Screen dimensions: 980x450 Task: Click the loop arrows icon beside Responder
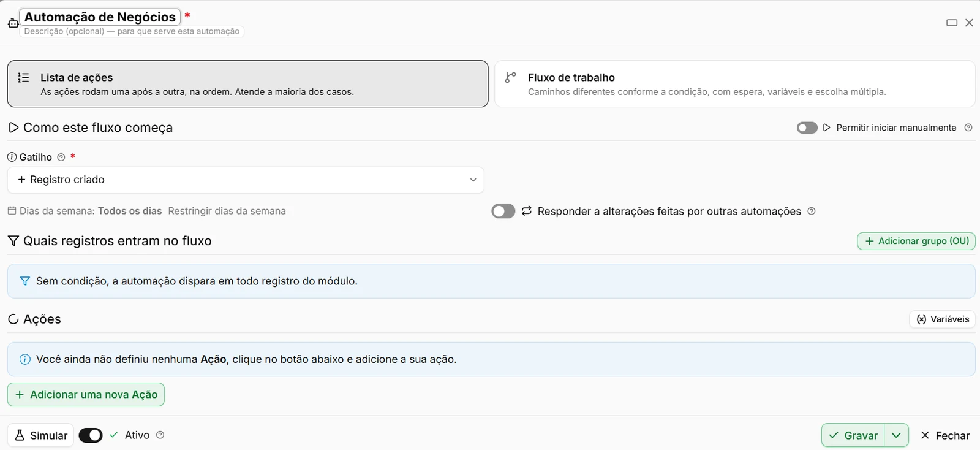pyautogui.click(x=527, y=212)
